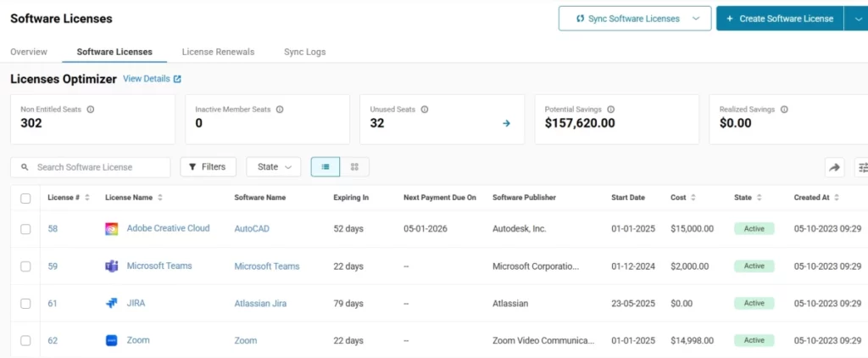This screenshot has height=358, width=868.
Task: Click the Zoom logo icon
Action: (x=111, y=341)
